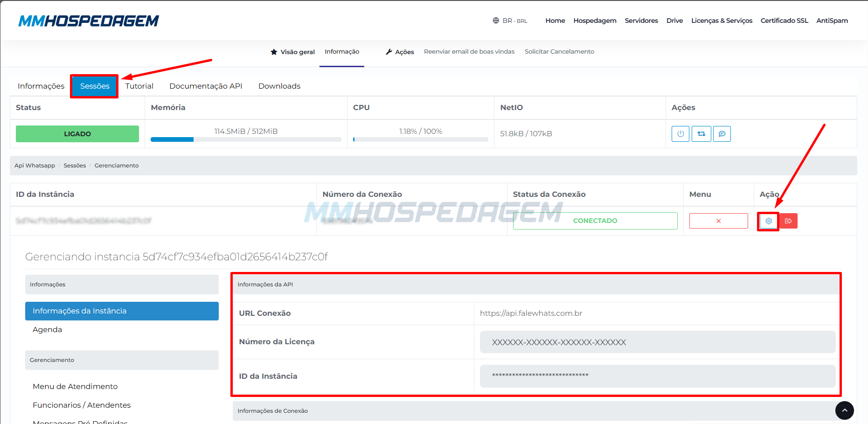Click the scroll-to-top arrow button

click(x=844, y=410)
